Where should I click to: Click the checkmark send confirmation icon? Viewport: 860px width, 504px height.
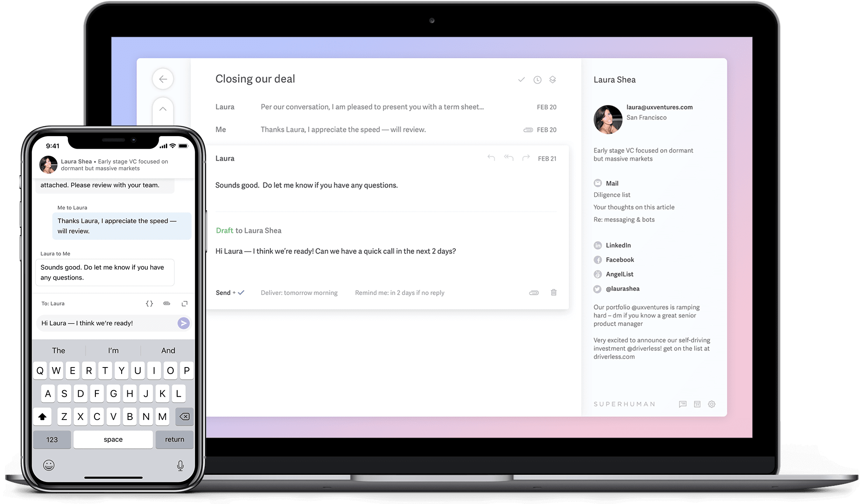tap(241, 293)
